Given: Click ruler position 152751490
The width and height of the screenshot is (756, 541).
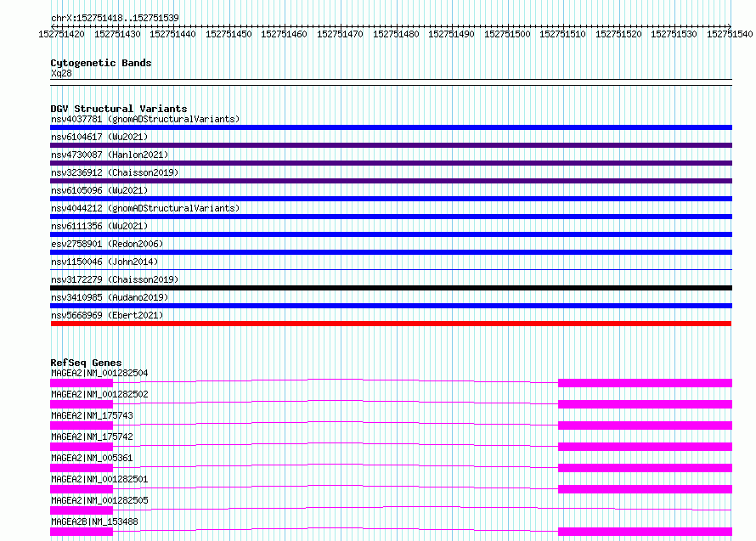Looking at the screenshot, I should click(451, 34).
